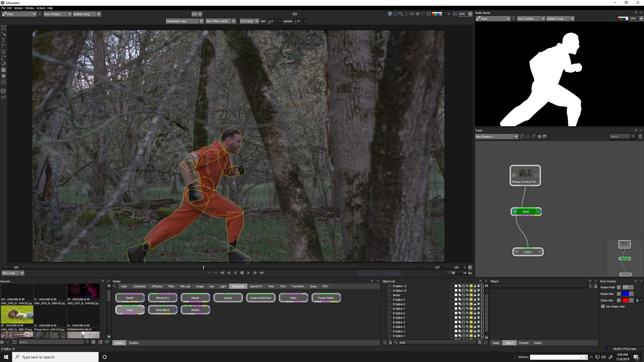644x362 pixels.
Task: Expand the New Session 1 dropdown
Action: click(516, 136)
